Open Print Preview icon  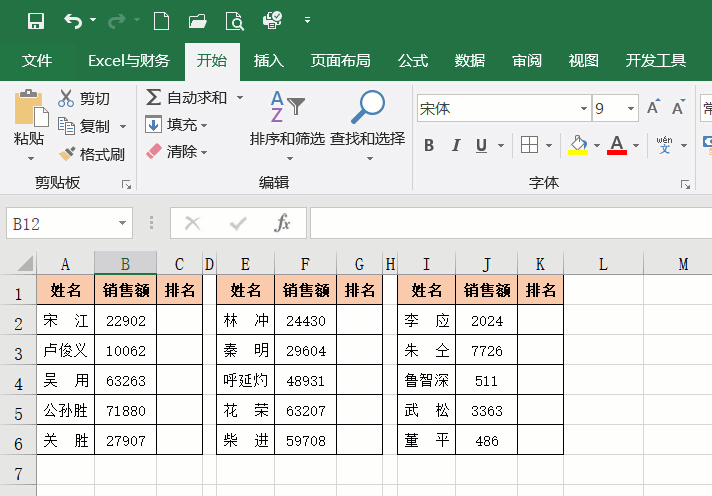pos(234,21)
